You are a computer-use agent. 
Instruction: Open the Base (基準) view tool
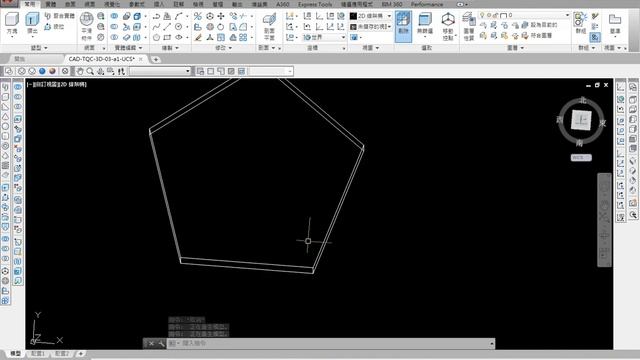(614, 23)
